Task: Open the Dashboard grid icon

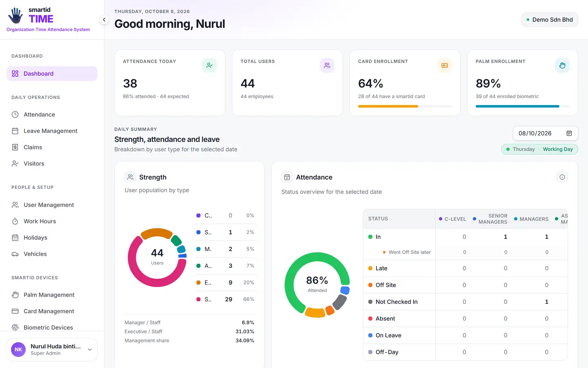Action: coord(15,74)
